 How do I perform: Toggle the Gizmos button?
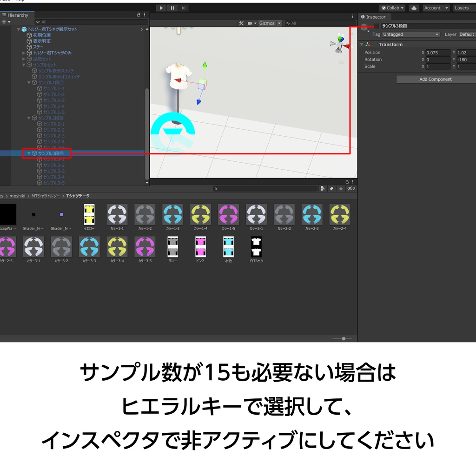tap(267, 23)
